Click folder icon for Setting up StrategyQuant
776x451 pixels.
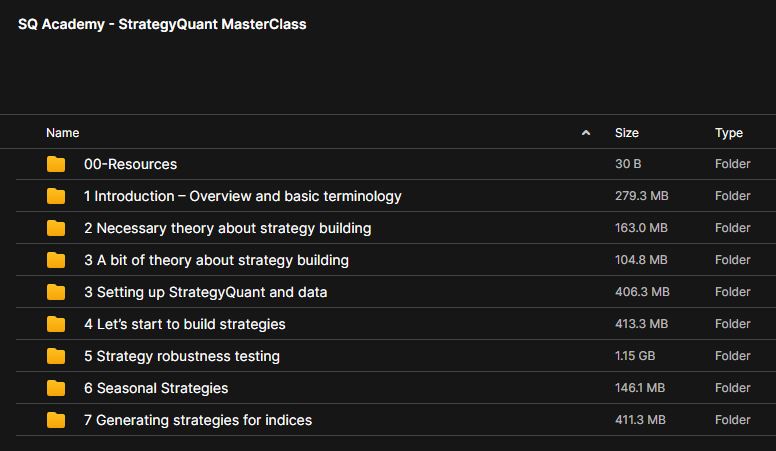click(56, 292)
